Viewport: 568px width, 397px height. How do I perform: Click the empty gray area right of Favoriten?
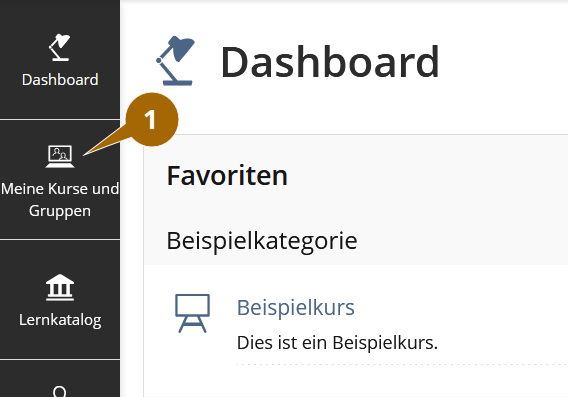pyautogui.click(x=427, y=176)
